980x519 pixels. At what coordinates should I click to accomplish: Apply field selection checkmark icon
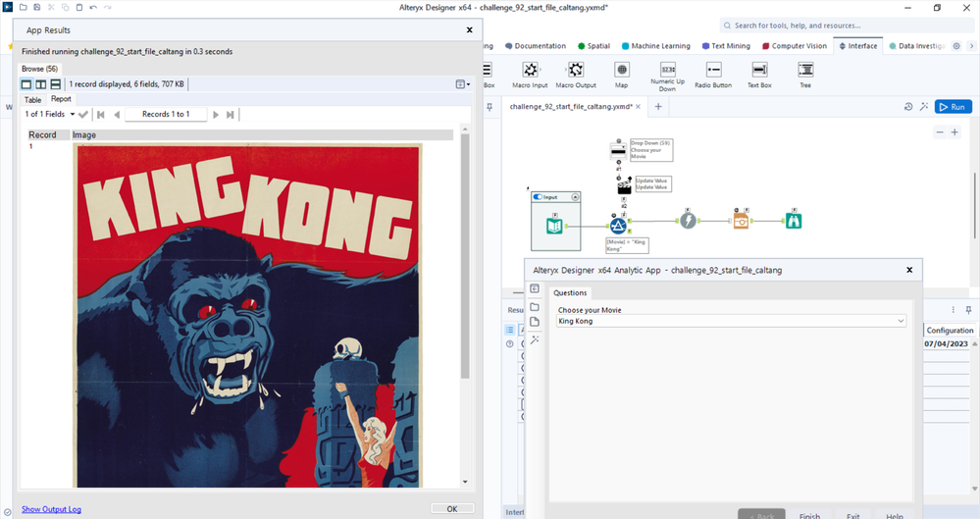83,115
